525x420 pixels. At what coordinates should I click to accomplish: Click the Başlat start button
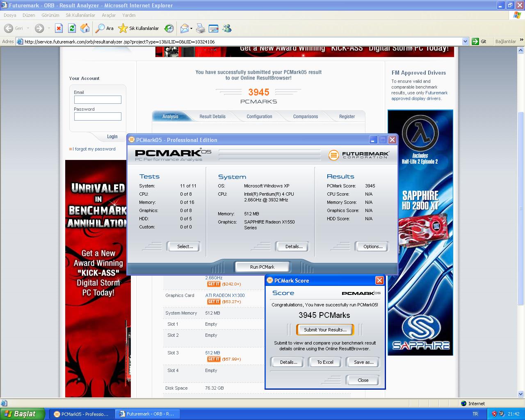pos(23,414)
